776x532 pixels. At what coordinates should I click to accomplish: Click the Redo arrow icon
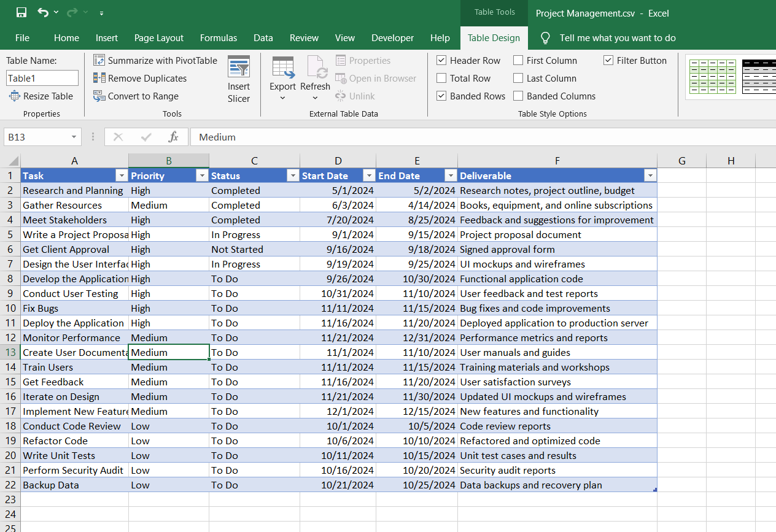coord(72,12)
